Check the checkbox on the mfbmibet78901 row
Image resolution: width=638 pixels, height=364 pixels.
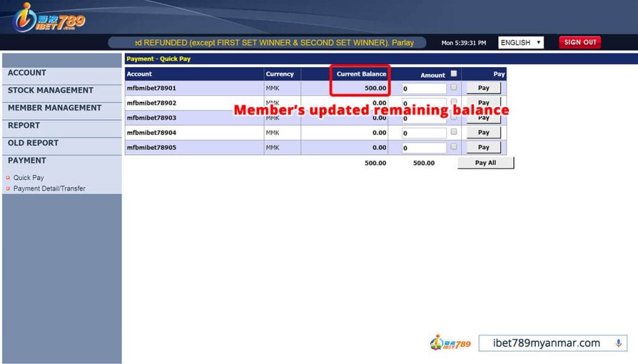(454, 88)
